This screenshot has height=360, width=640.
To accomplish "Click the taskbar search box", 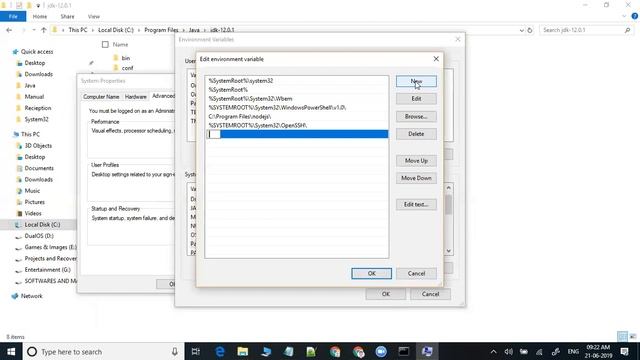I will (x=102, y=351).
